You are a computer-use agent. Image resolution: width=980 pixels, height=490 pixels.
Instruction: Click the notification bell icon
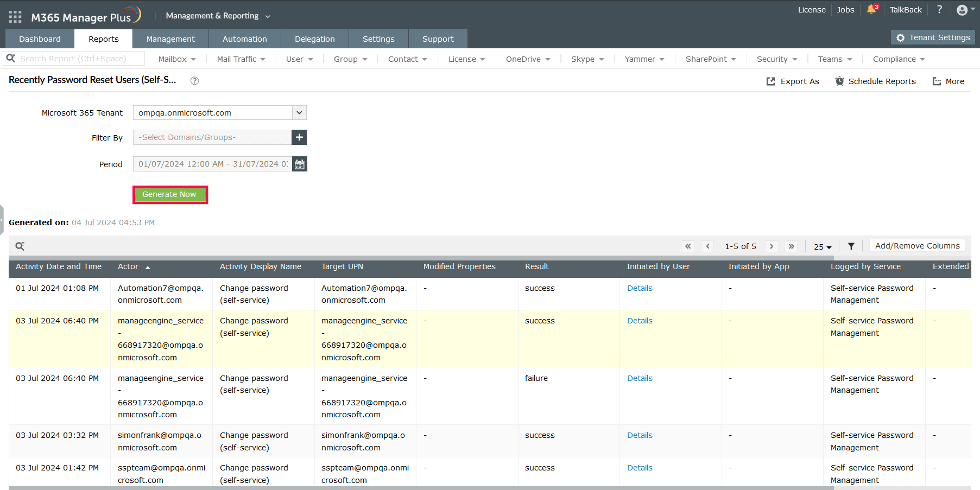pyautogui.click(x=871, y=10)
